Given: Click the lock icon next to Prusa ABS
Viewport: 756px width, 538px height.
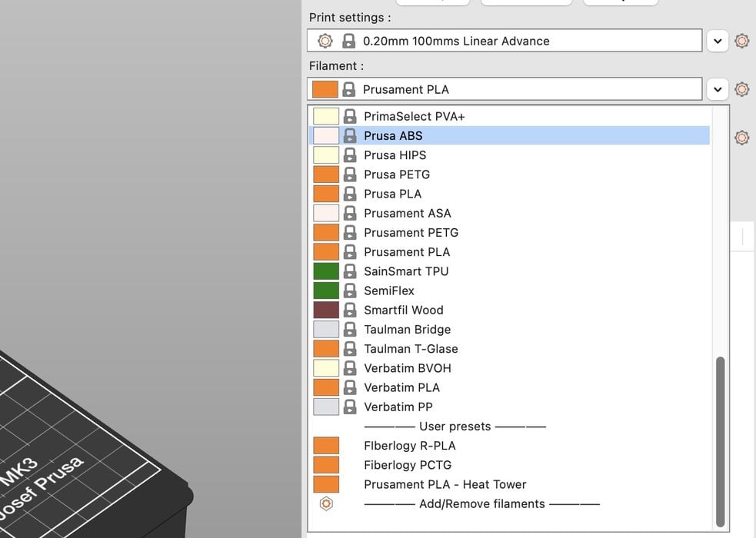Looking at the screenshot, I should (350, 136).
